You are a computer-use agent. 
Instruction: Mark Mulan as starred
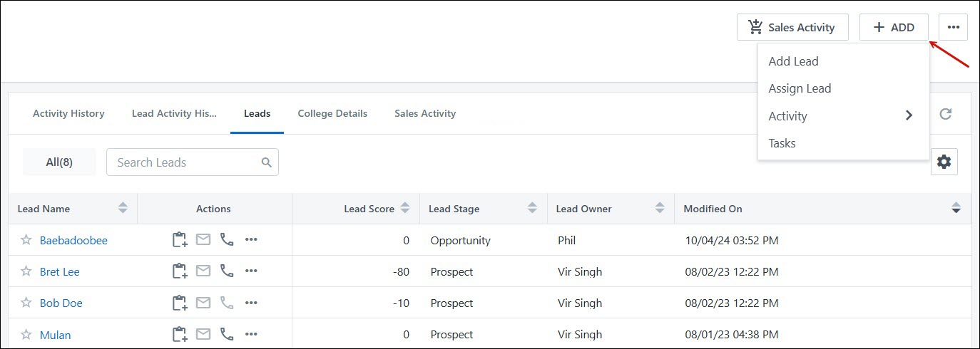click(x=26, y=334)
